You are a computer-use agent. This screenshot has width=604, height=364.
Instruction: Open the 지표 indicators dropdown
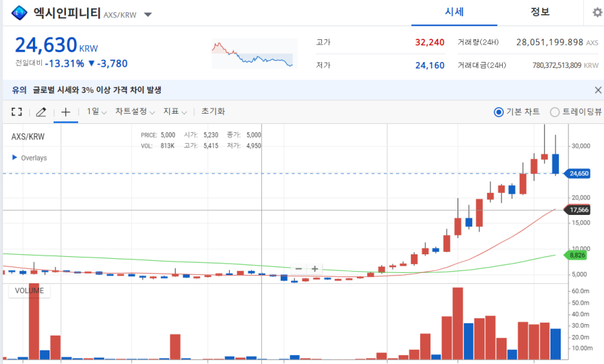tap(175, 112)
